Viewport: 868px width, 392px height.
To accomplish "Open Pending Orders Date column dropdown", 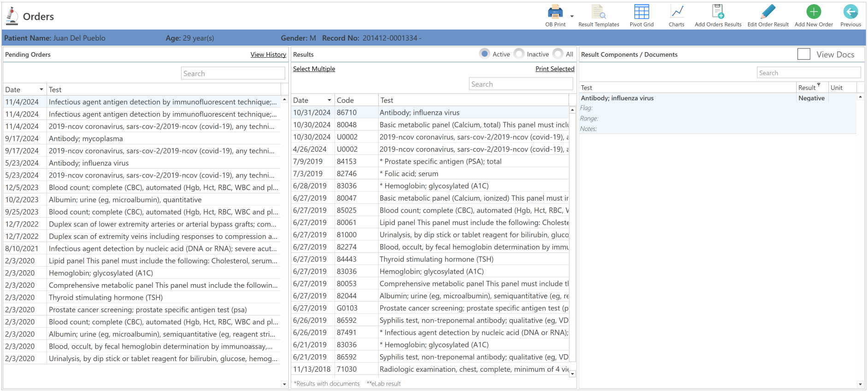I will pos(41,89).
